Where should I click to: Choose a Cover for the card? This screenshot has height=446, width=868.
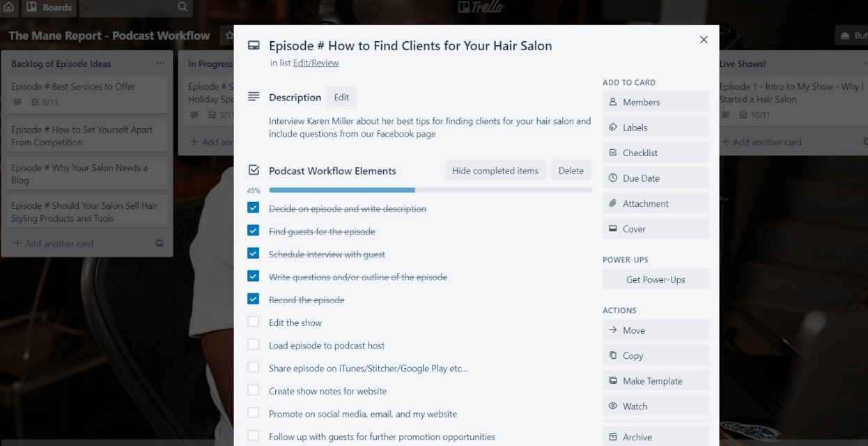(656, 229)
